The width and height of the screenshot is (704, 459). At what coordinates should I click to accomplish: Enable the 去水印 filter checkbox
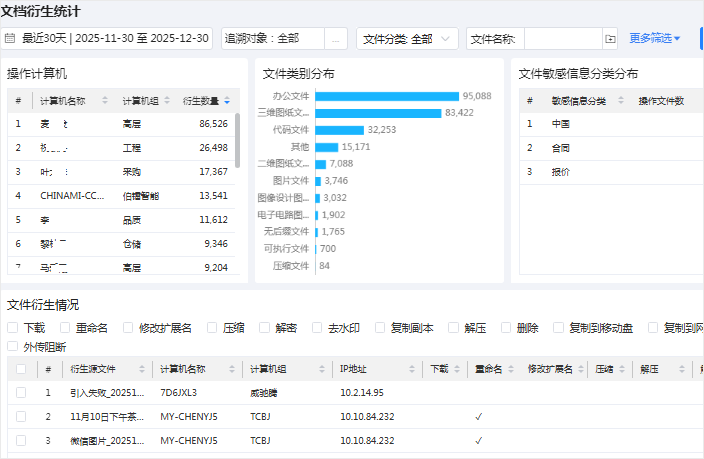point(317,327)
